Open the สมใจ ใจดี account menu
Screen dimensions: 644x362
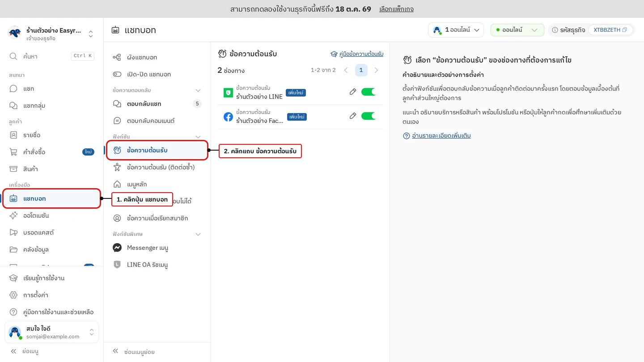pyautogui.click(x=51, y=333)
